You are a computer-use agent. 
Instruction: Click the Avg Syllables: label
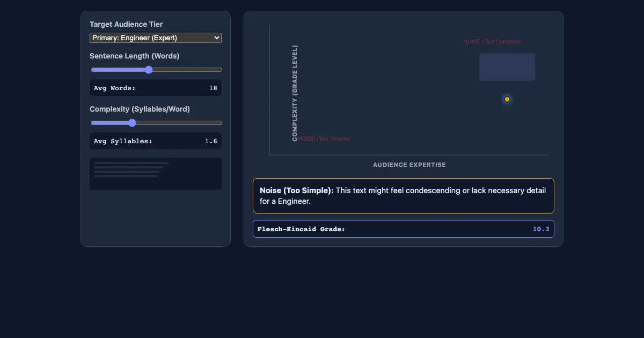coord(123,141)
